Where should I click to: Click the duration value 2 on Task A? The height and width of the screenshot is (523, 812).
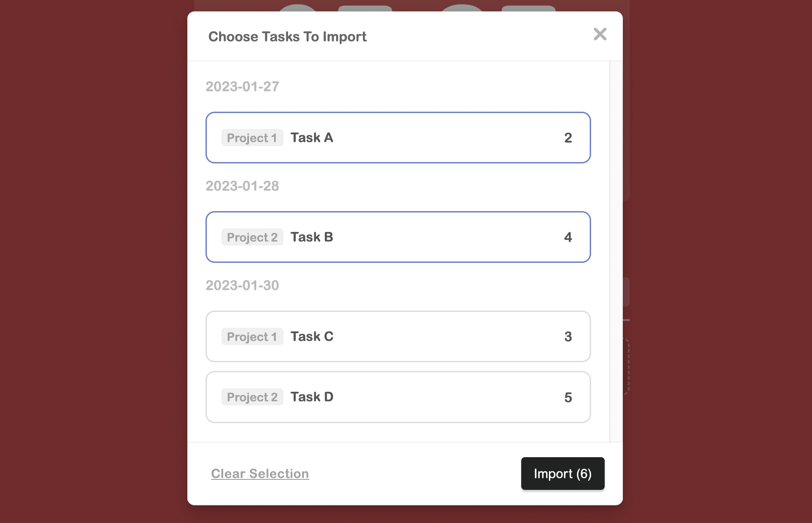(x=568, y=138)
